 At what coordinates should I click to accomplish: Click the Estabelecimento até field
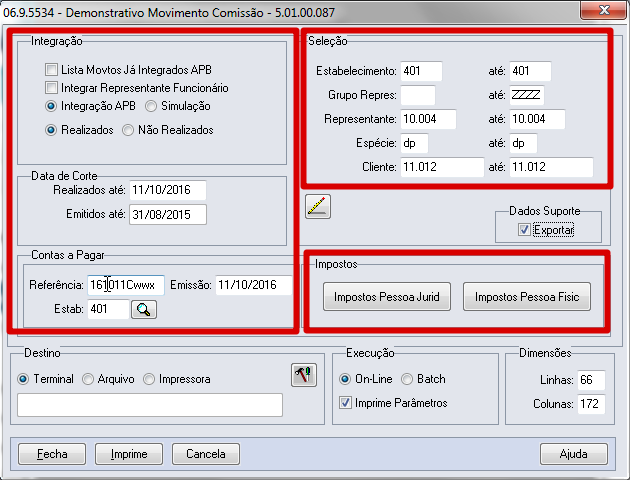pos(530,71)
